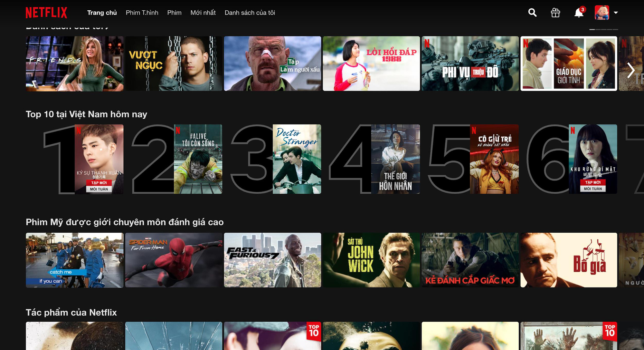Click the Top 10 tại Việt Nam heading

86,114
